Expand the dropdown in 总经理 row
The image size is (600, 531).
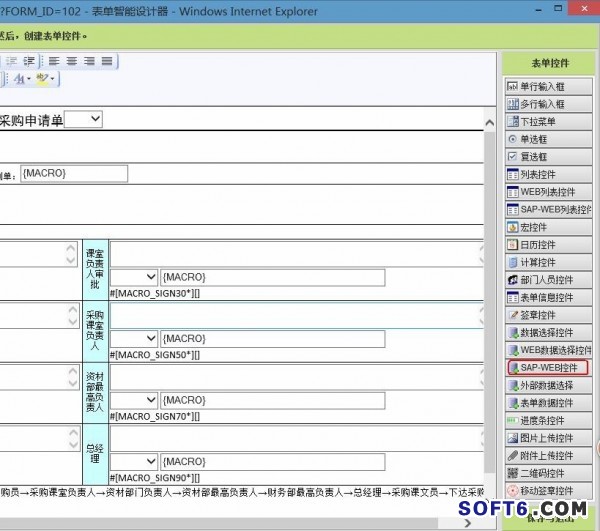(134, 461)
